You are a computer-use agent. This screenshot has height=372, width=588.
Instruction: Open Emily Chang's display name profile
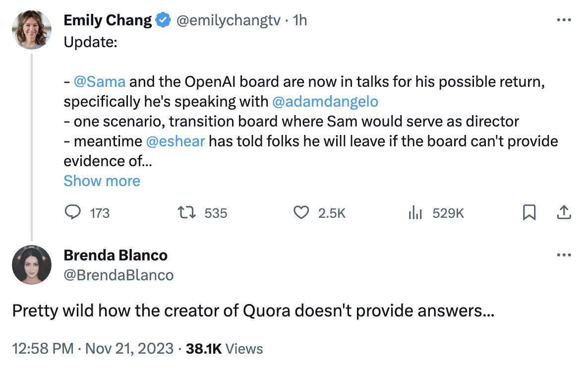point(108,20)
